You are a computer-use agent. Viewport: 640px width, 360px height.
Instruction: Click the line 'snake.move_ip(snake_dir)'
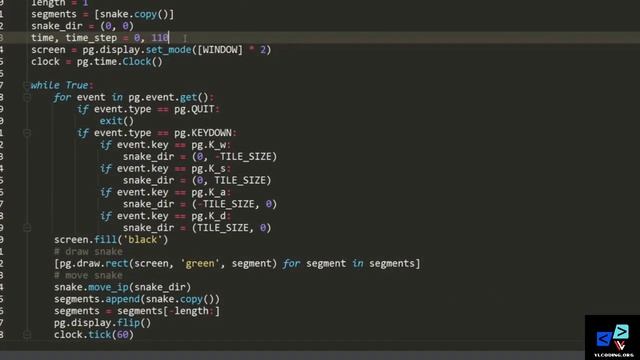point(122,287)
